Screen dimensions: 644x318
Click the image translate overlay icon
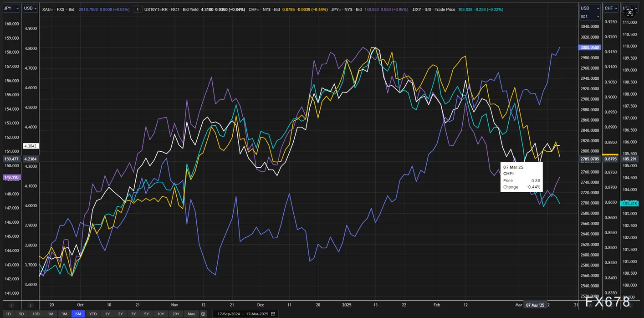pyautogui.click(x=630, y=13)
